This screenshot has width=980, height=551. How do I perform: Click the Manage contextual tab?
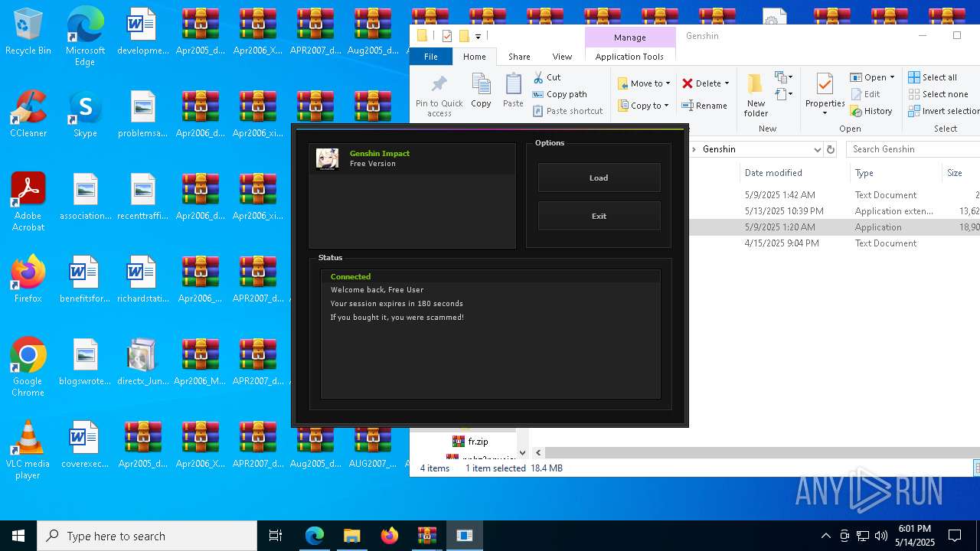coord(629,37)
